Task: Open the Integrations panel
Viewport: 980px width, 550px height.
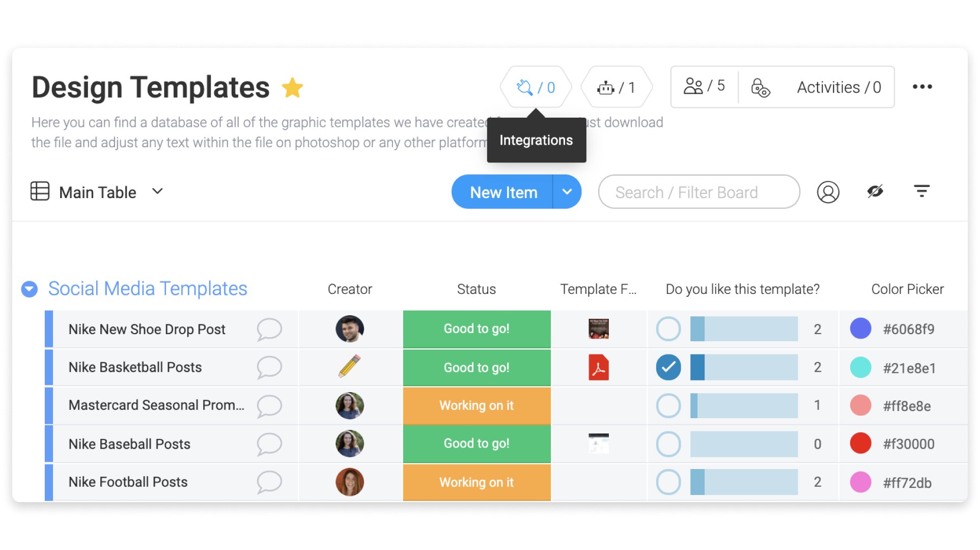Action: (535, 86)
